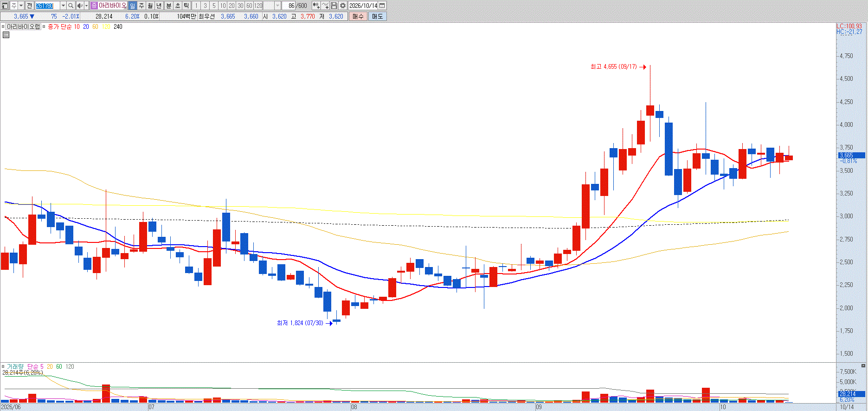The image size is (868, 411).
Task: Select the 초 (second) chart period
Action: click(x=177, y=6)
